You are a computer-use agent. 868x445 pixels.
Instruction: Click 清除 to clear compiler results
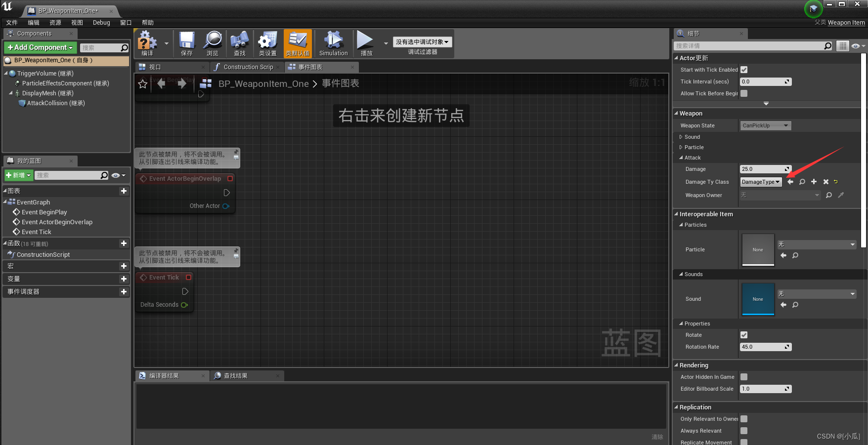657,437
